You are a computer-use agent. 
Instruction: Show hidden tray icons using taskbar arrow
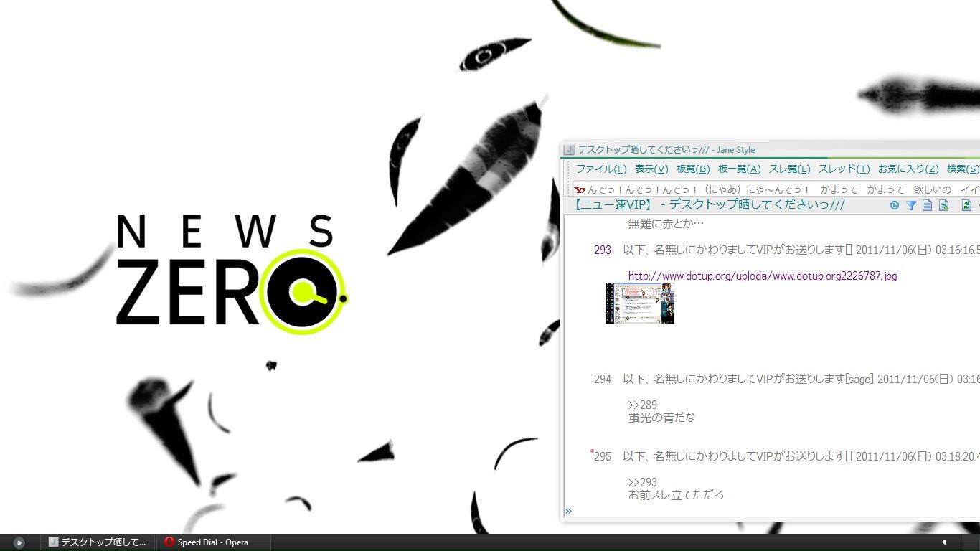click(x=944, y=542)
